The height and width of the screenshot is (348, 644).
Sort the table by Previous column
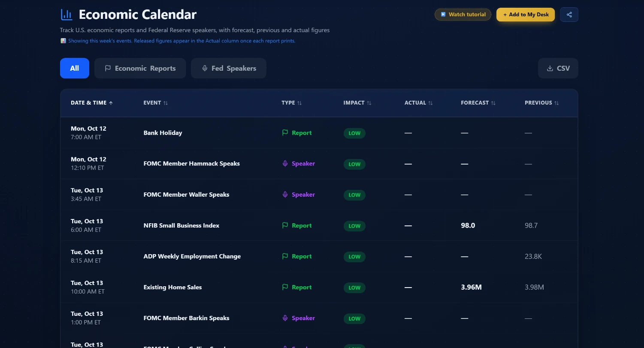(542, 103)
